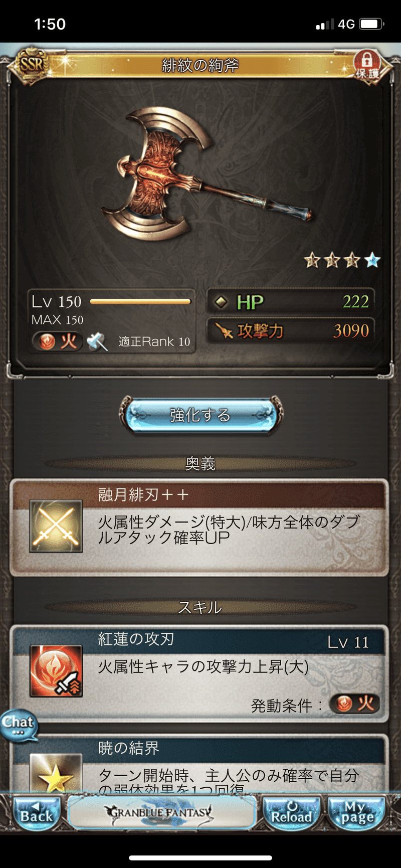
Task: Tap the Granblue Fantasy logo banner
Action: pos(161,811)
